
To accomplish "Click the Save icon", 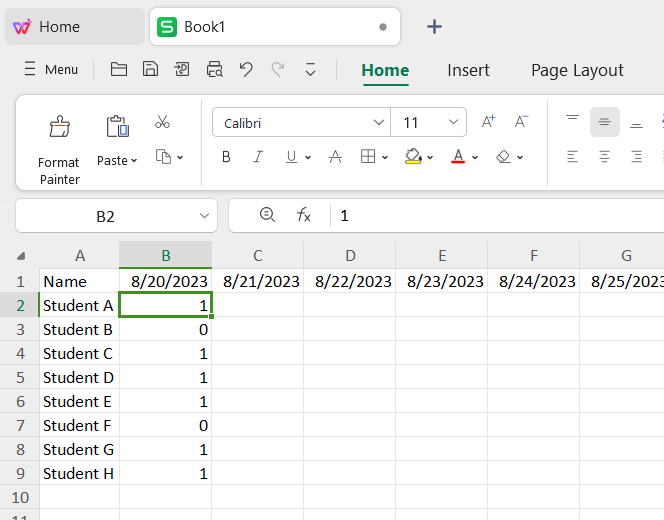I will (150, 69).
